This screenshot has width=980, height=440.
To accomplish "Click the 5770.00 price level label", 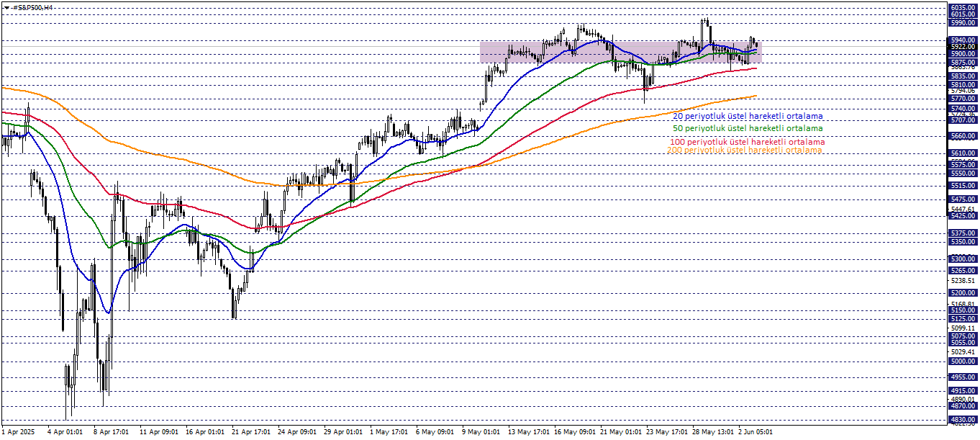I will (x=963, y=98).
